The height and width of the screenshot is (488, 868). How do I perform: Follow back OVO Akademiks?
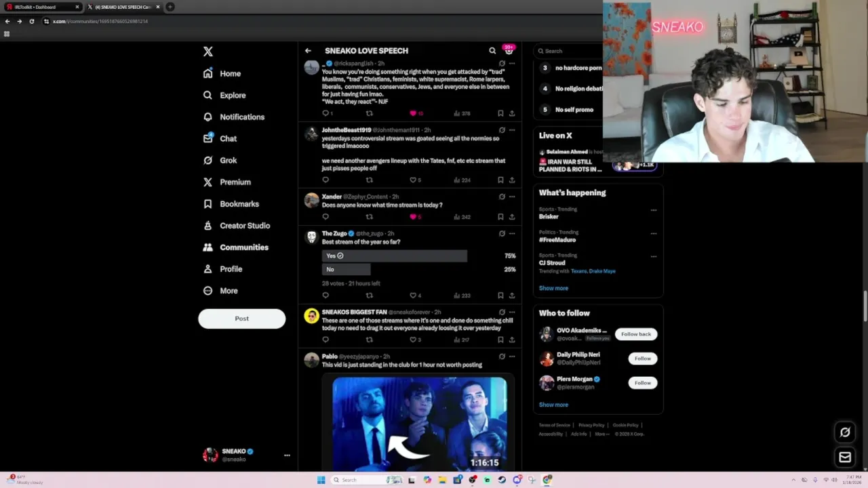636,334
